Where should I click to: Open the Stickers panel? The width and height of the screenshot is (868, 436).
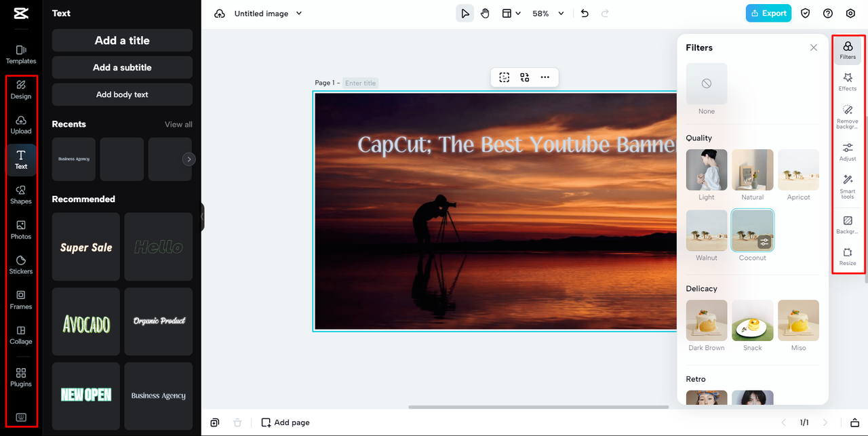21,265
